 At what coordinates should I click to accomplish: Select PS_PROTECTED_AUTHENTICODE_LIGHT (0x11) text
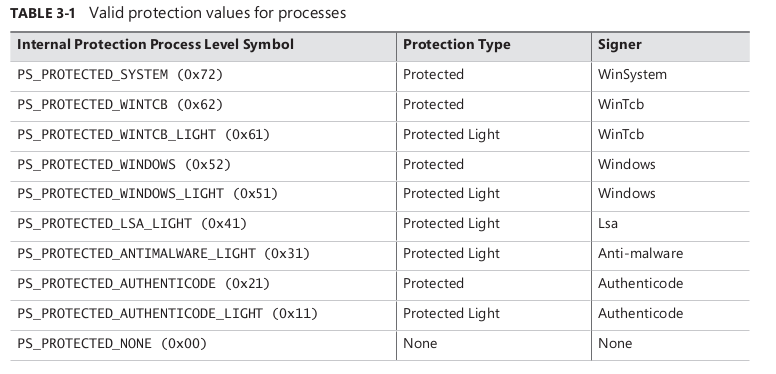pyautogui.click(x=167, y=314)
